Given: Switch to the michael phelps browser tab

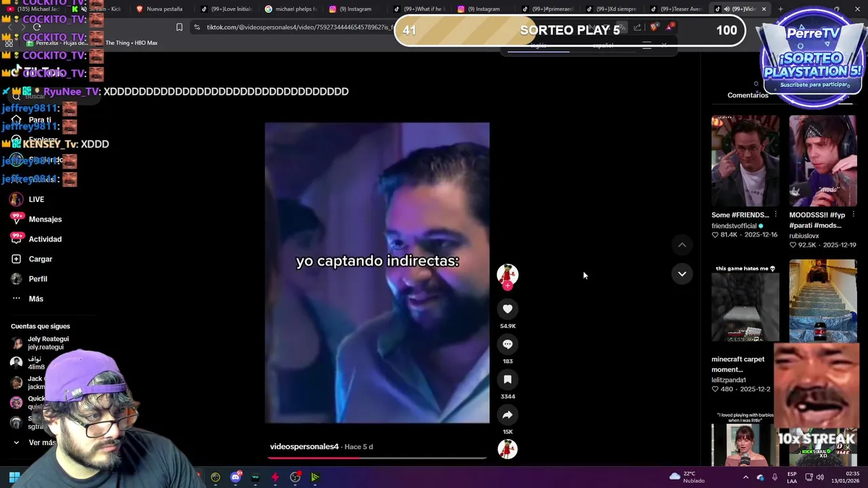Looking at the screenshot, I should (x=291, y=9).
